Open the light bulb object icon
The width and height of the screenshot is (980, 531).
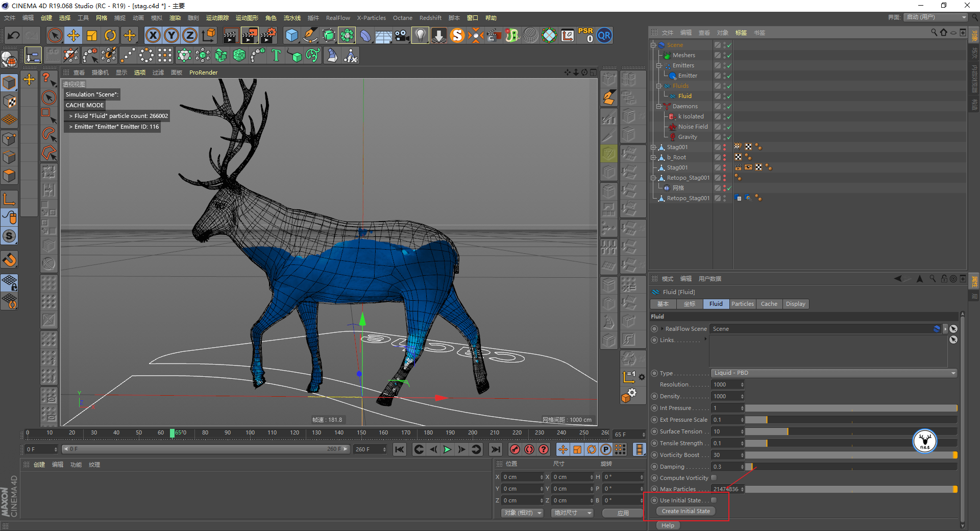click(x=420, y=35)
